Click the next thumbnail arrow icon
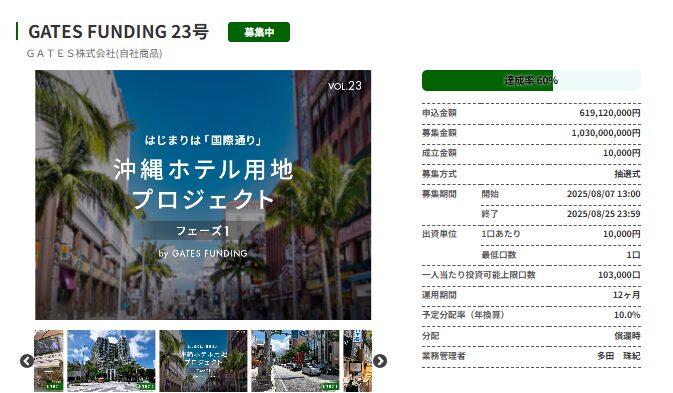The image size is (673, 393). (x=380, y=361)
